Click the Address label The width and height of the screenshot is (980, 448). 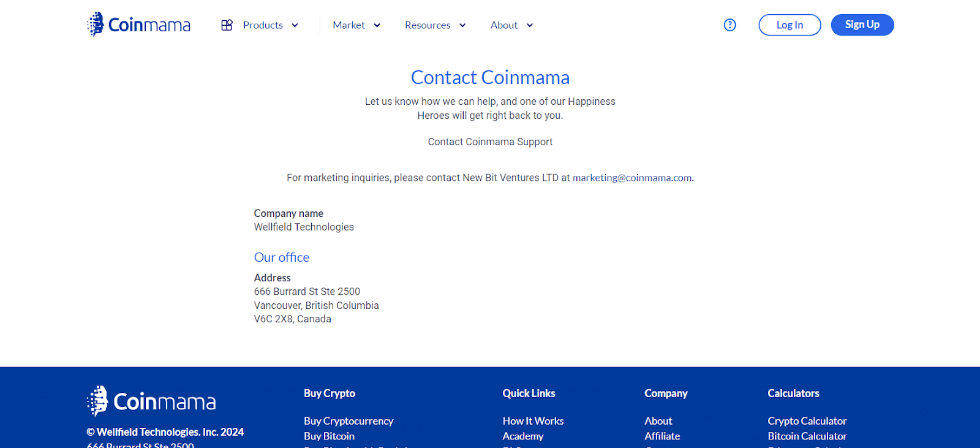point(273,278)
